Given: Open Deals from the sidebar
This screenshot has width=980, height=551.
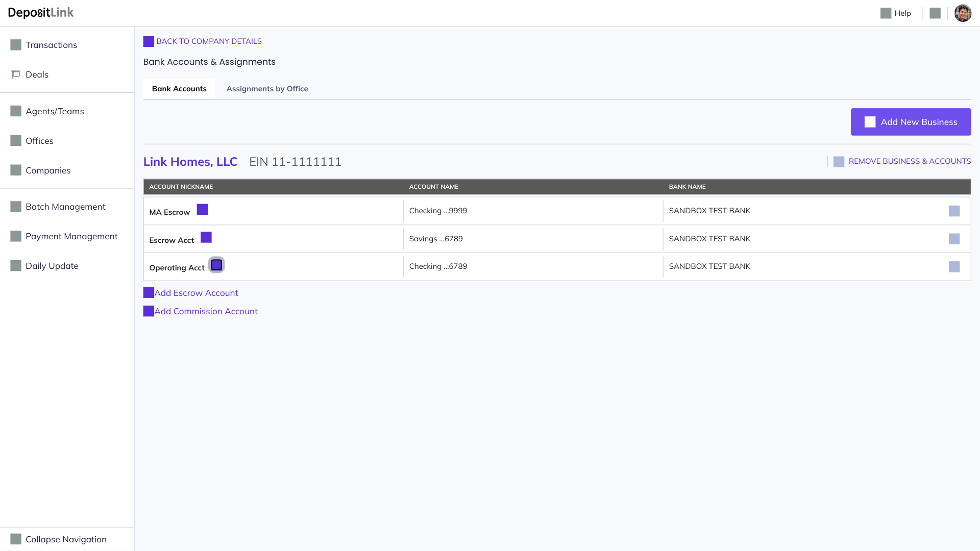Looking at the screenshot, I should click(x=37, y=74).
